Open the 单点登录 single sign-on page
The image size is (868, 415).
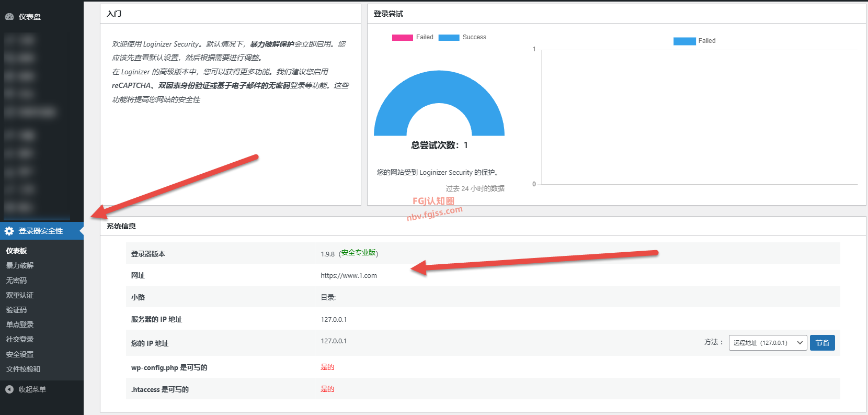(x=20, y=324)
